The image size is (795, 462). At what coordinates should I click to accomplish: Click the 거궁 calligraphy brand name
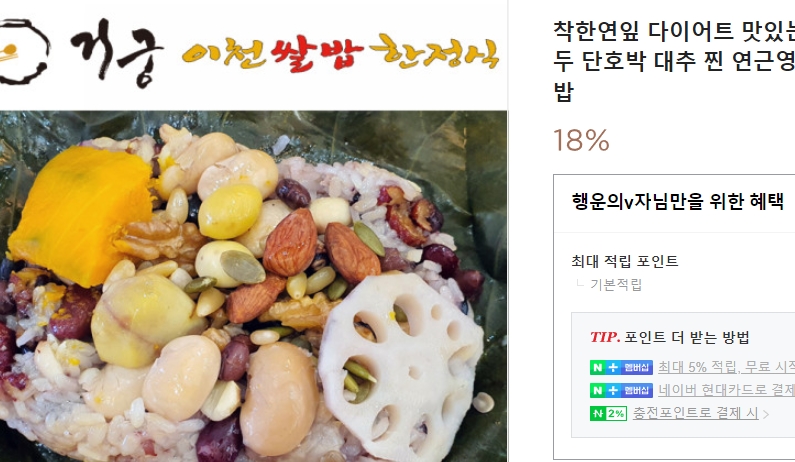[x=116, y=52]
